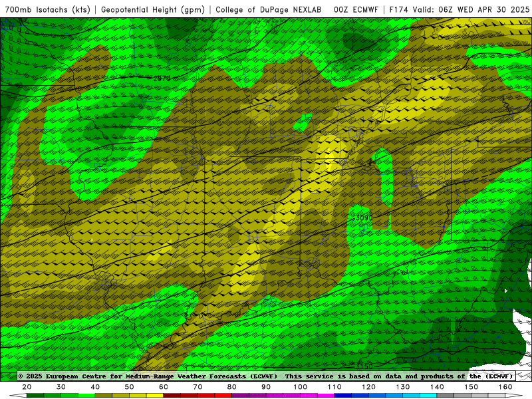Click the bright green swatch left of 40

point(87,396)
